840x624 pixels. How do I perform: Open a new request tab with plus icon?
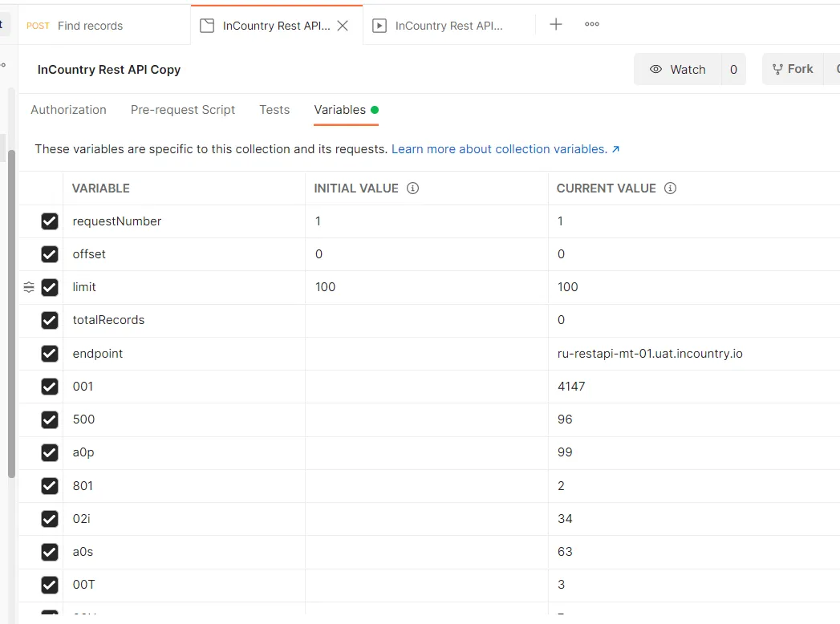click(x=556, y=24)
